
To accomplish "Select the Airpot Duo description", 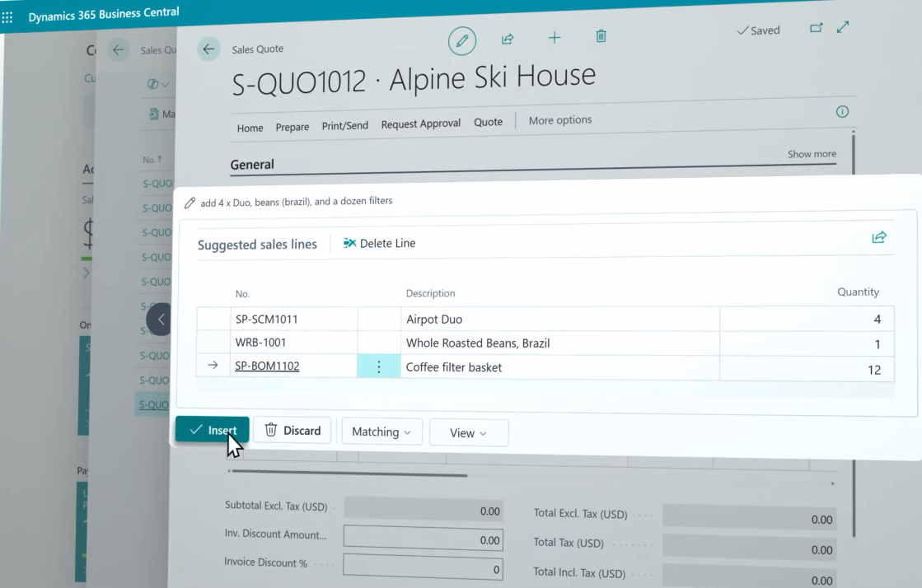I will (x=559, y=320).
